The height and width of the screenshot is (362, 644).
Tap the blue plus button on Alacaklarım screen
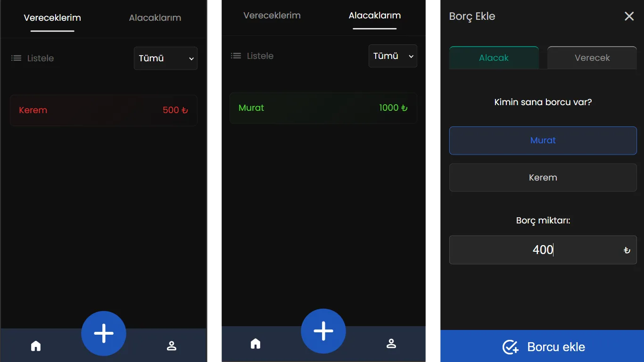[x=323, y=331]
